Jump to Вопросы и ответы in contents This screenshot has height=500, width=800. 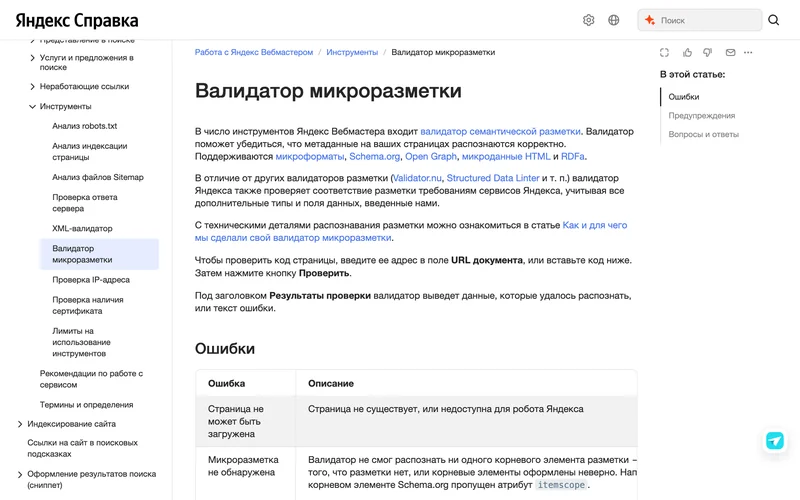click(x=704, y=134)
